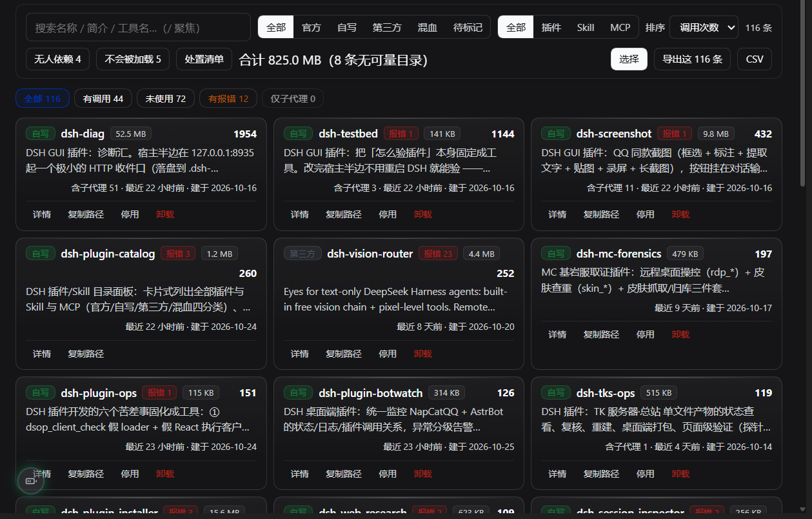Export list via the CSV button
This screenshot has height=519, width=812.
point(755,59)
